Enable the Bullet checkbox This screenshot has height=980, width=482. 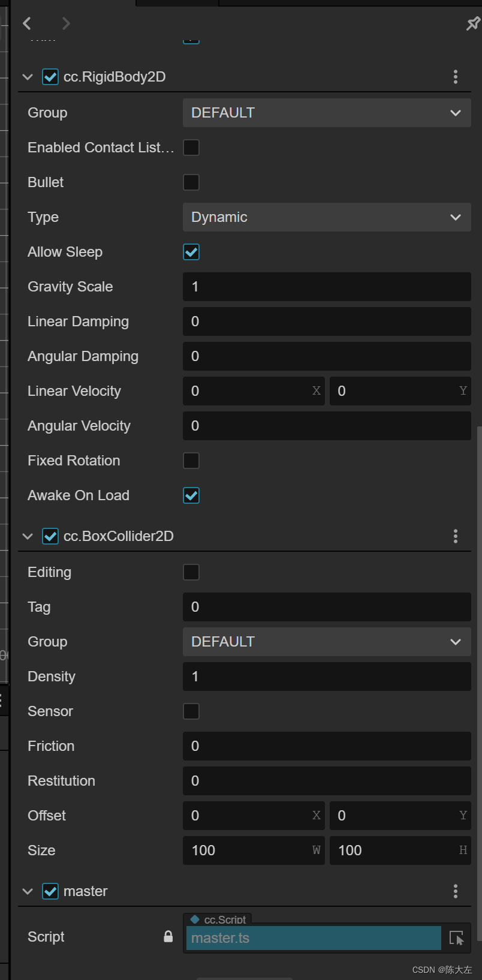191,182
